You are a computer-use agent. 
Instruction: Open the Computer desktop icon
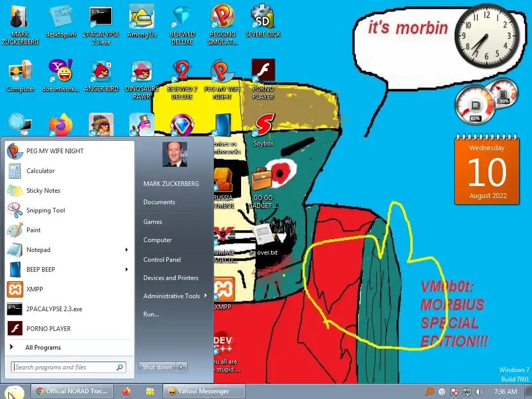[x=20, y=76]
